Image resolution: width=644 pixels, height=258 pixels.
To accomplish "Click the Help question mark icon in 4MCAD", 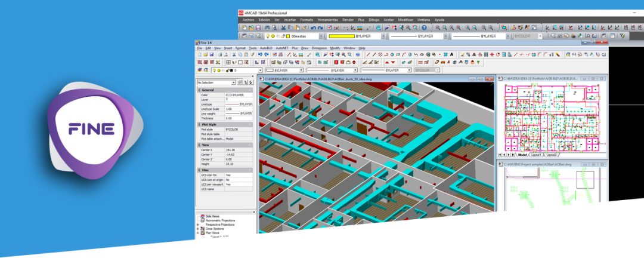I will tap(424, 27).
